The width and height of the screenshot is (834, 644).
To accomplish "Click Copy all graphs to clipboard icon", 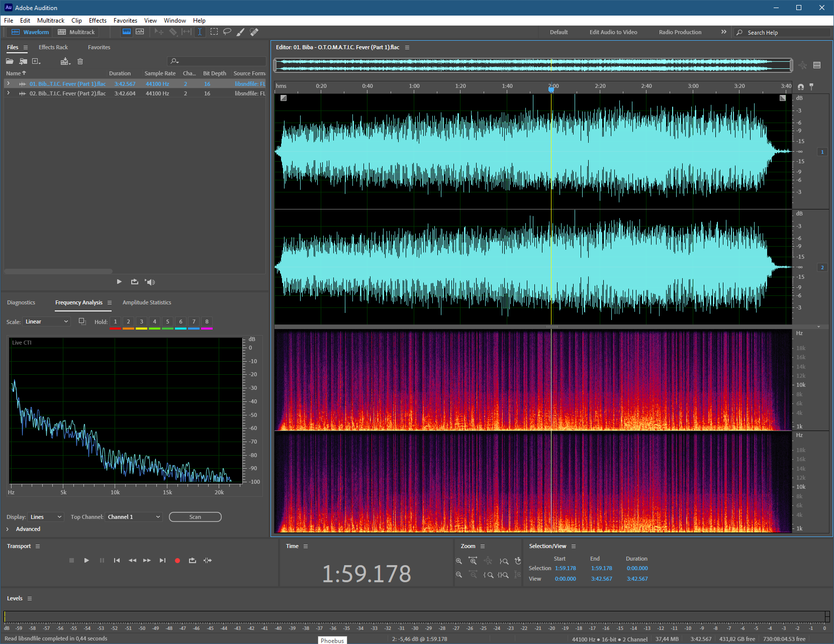I will [x=82, y=321].
